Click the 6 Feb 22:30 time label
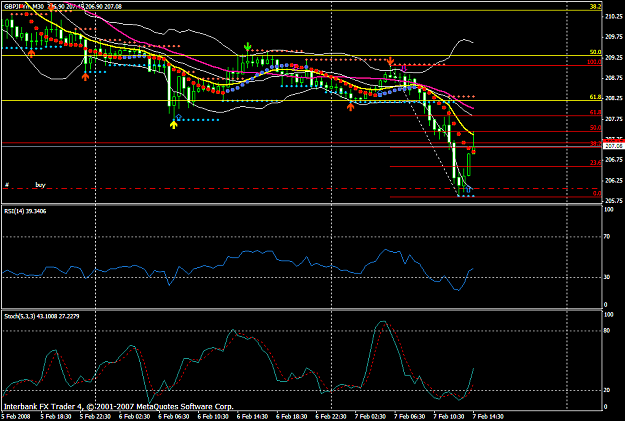The width and height of the screenshot is (625, 421). pos(331,416)
